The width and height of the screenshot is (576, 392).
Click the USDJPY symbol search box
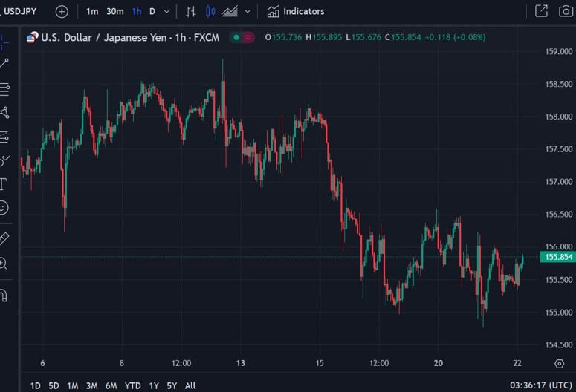coord(19,11)
